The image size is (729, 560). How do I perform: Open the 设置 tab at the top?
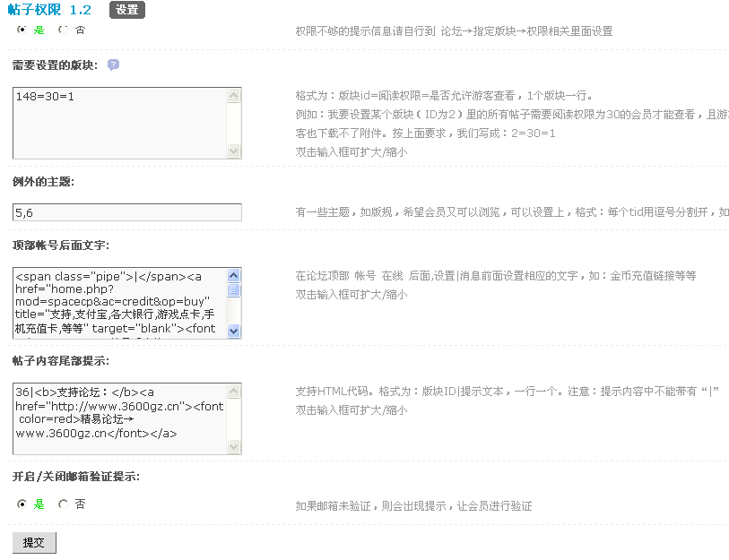tap(127, 10)
